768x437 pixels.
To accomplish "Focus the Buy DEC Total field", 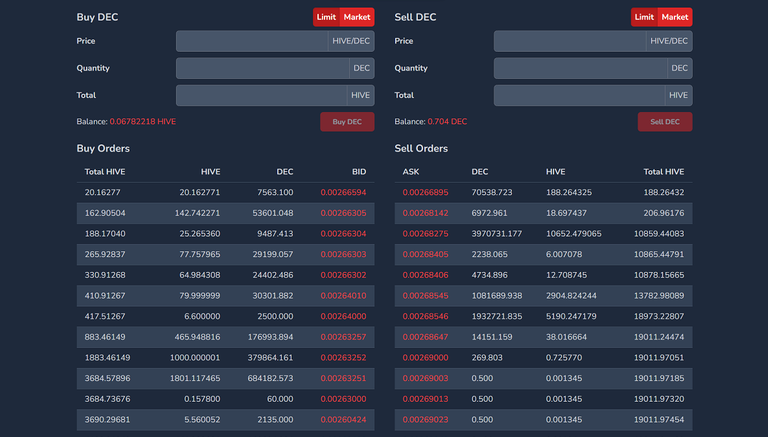I will pos(262,95).
